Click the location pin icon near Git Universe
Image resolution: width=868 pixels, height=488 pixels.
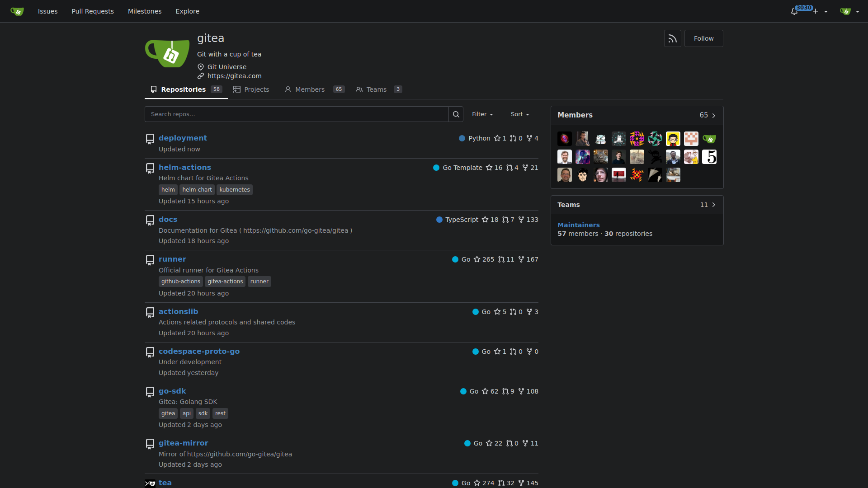coord(201,67)
